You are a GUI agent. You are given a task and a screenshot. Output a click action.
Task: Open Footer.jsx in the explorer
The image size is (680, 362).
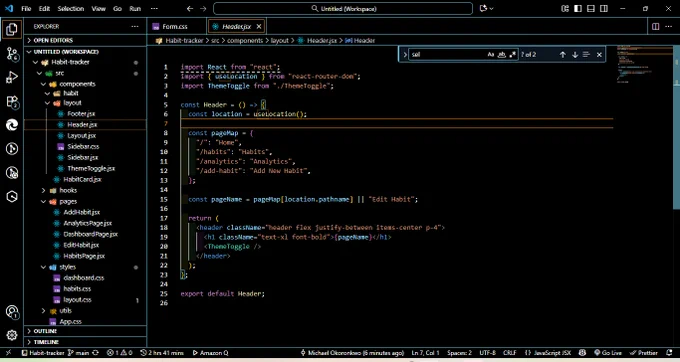point(81,114)
